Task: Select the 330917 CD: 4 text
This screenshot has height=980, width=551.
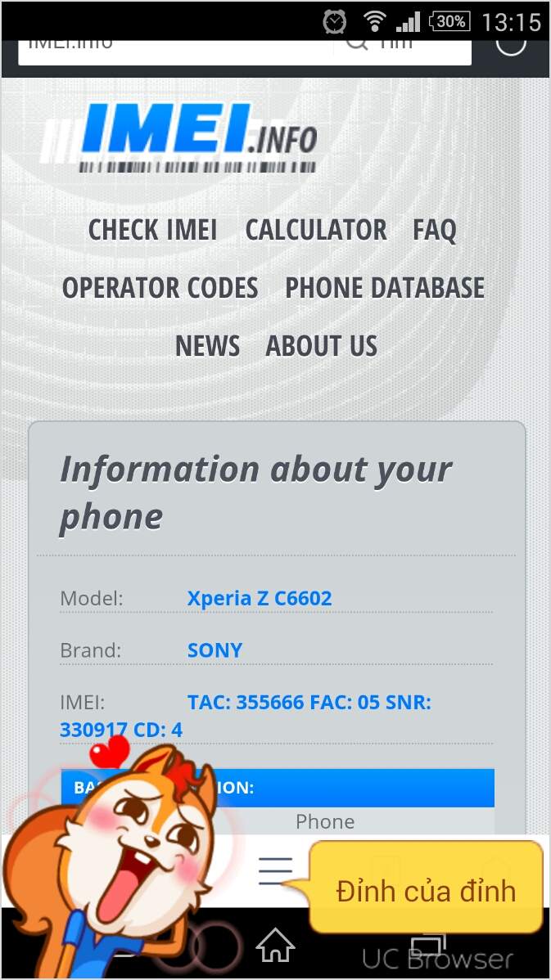Action: pos(120,730)
